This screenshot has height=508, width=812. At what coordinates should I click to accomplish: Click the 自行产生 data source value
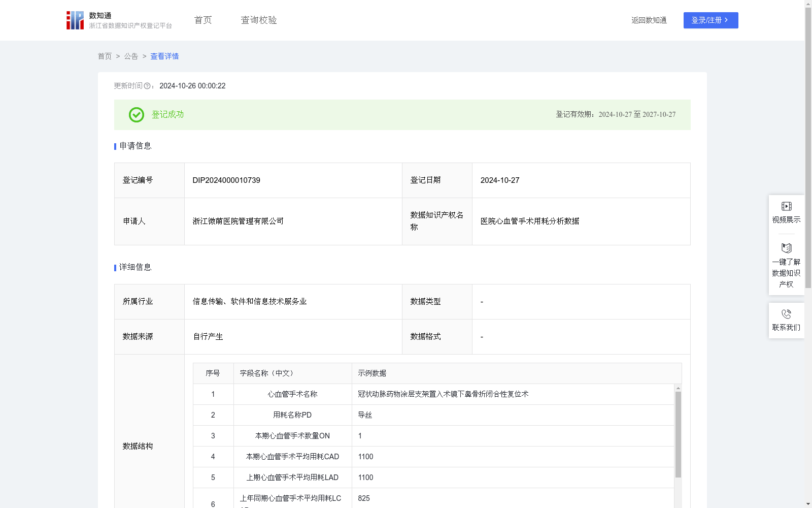pos(208,337)
